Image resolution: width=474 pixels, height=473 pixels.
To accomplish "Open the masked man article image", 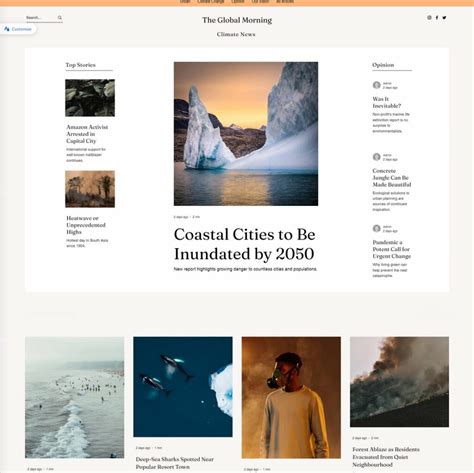I will (291, 397).
